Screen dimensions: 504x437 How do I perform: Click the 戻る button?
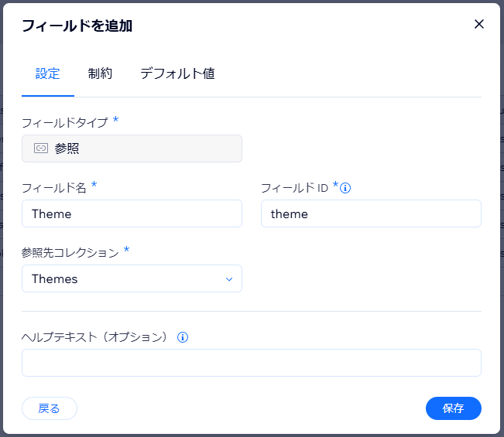point(50,408)
